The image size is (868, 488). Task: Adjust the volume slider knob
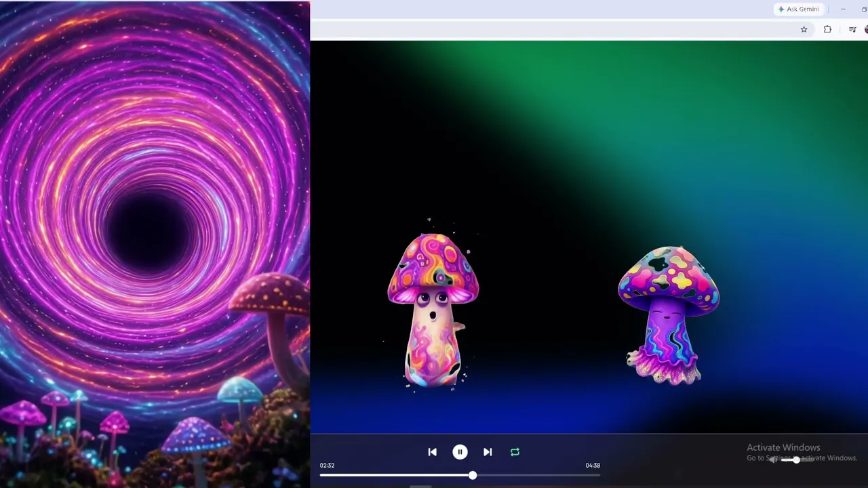(796, 460)
